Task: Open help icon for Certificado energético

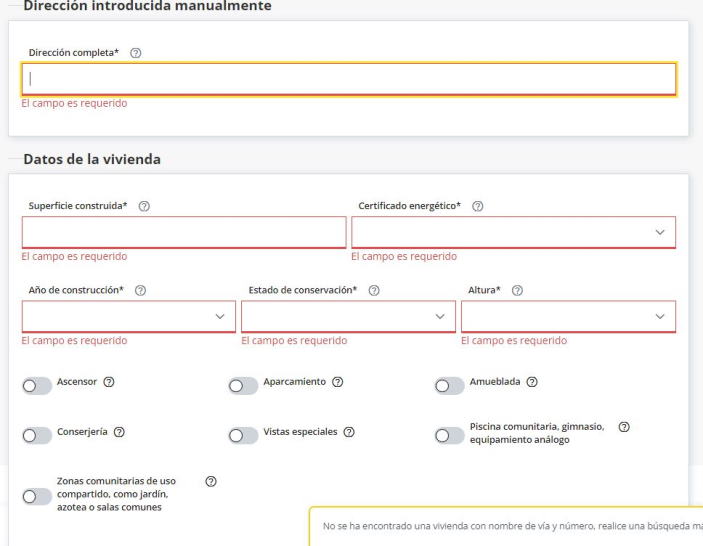Action: tap(477, 206)
